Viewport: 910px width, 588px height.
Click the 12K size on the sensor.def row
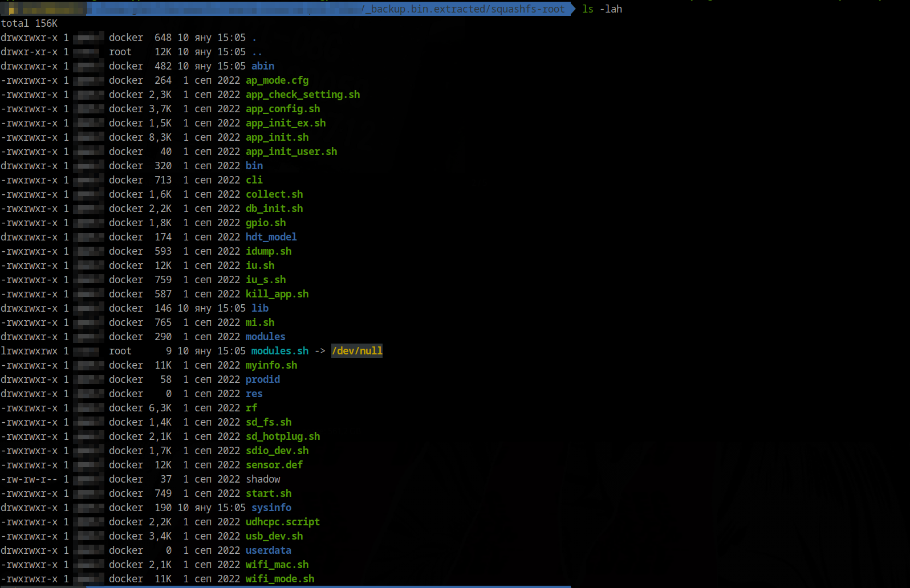pos(163,465)
